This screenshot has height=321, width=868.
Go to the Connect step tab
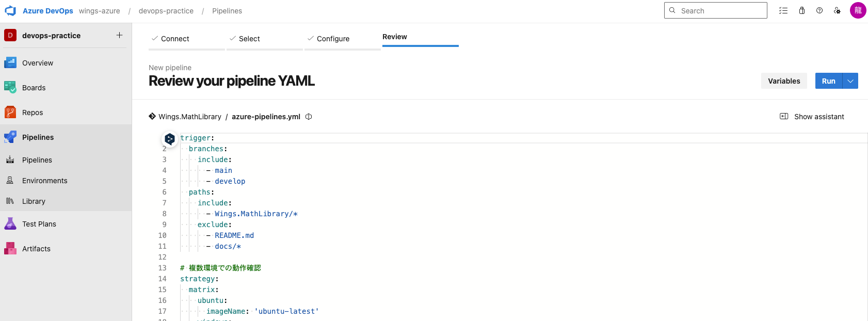click(x=175, y=39)
